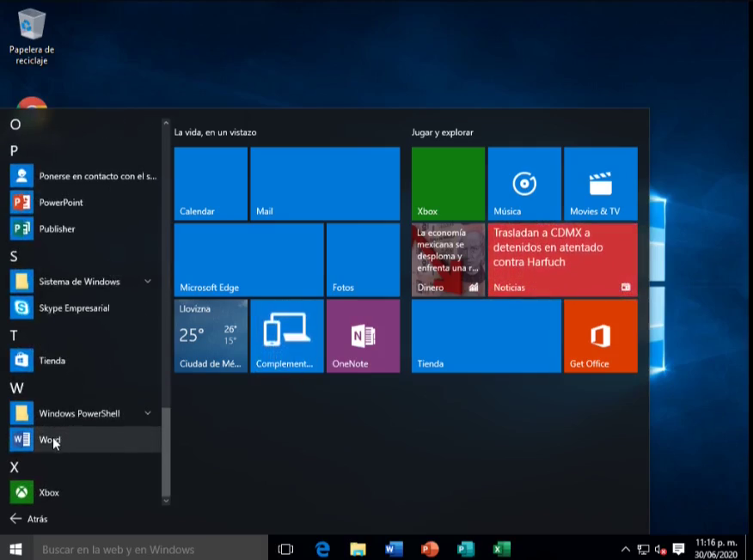The width and height of the screenshot is (753, 560).
Task: Click the Task View taskbar icon
Action: point(286,549)
